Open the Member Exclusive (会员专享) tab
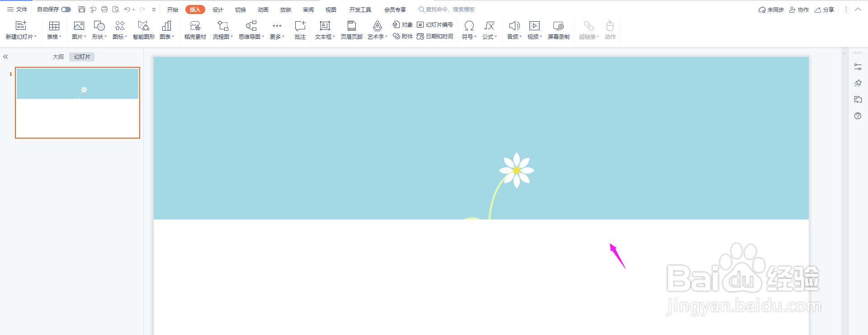 [x=395, y=9]
